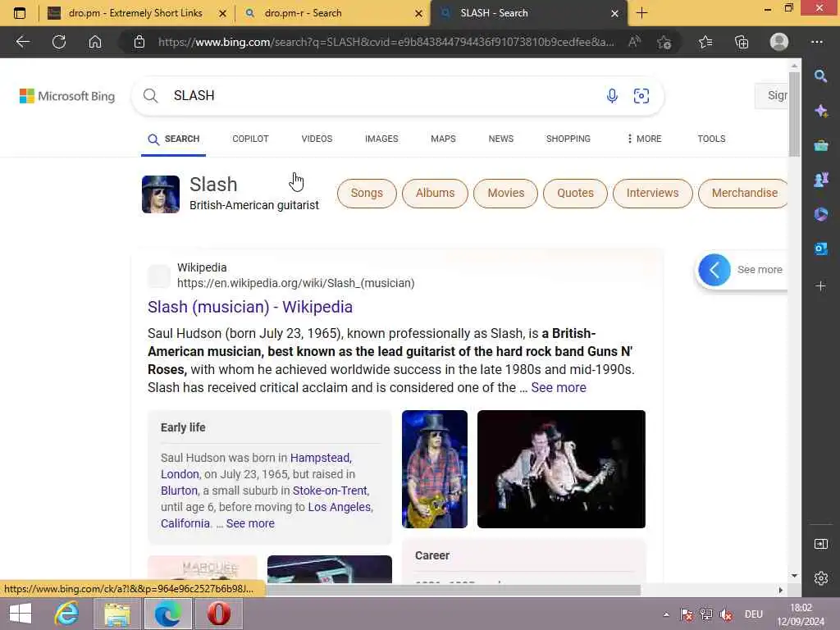Follow the Stoke-on-Trent link
Screen dimensions: 840x630
click(331, 491)
